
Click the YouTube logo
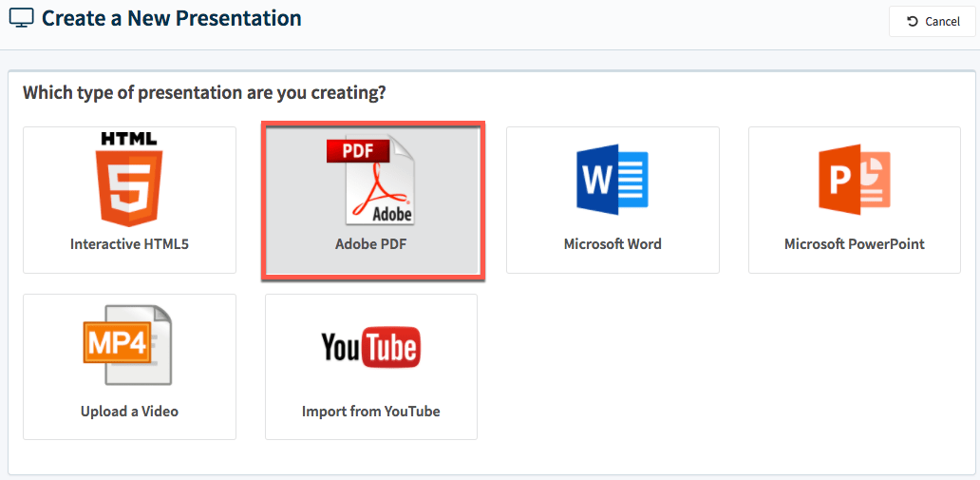tap(371, 347)
